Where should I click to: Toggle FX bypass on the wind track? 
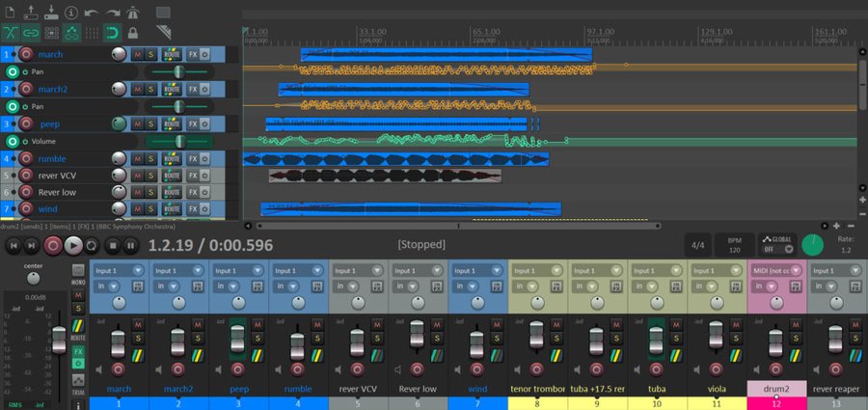pos(204,209)
